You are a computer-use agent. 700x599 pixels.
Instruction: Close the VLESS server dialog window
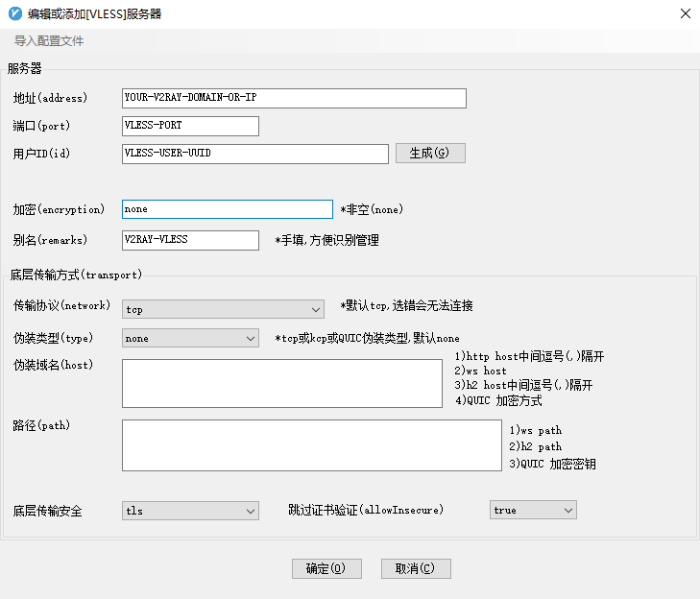pyautogui.click(x=686, y=13)
